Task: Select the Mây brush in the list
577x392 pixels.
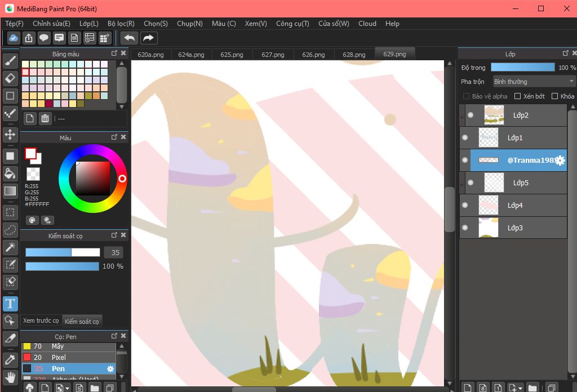Action: (x=69, y=346)
